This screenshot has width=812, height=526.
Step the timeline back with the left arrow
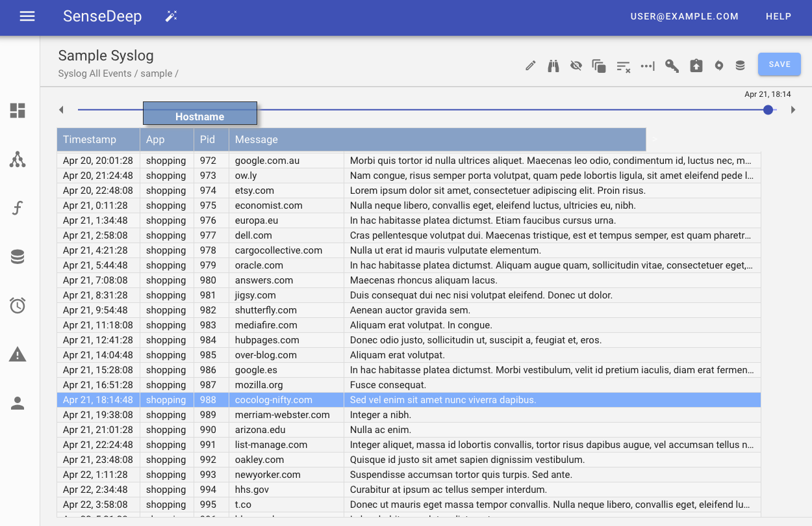(61, 110)
